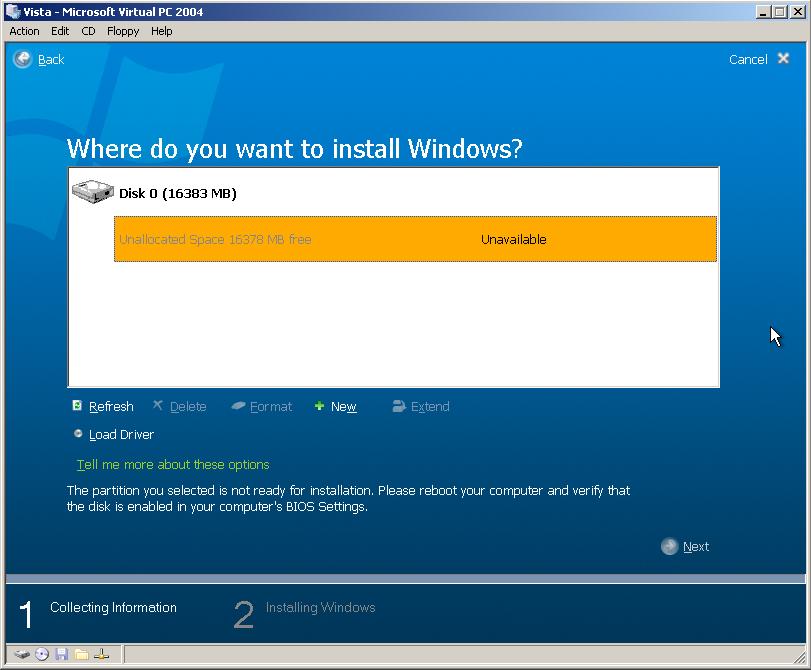Open the Action menu
The image size is (811, 670).
click(24, 31)
